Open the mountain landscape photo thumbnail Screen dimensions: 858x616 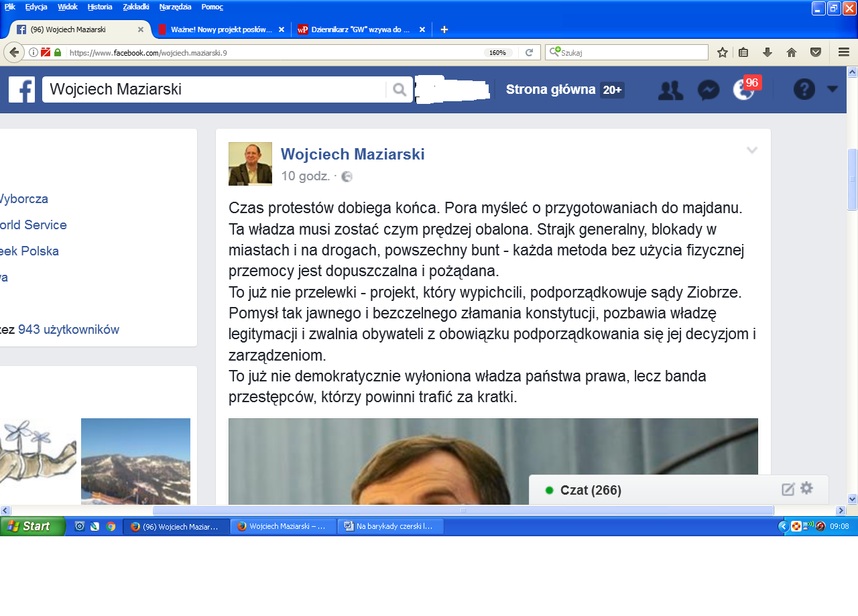[x=135, y=461]
